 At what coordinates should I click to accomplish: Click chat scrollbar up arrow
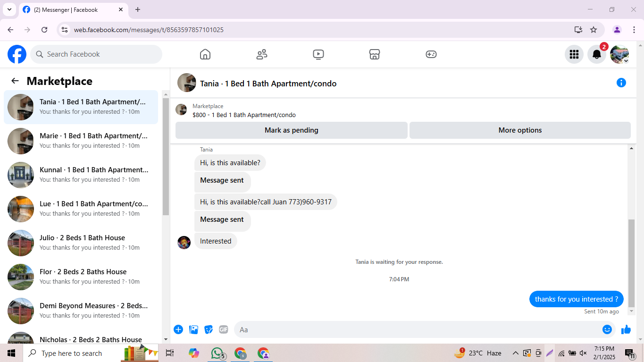coord(632,149)
